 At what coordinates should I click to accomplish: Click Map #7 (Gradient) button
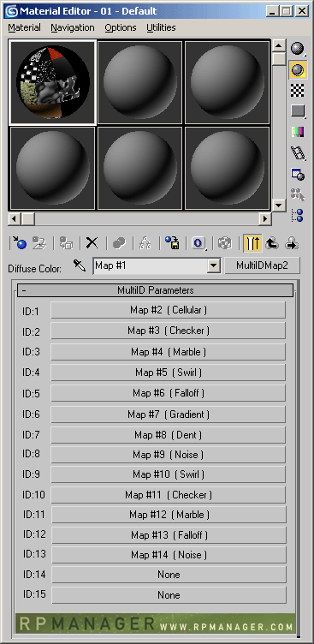coord(169,414)
